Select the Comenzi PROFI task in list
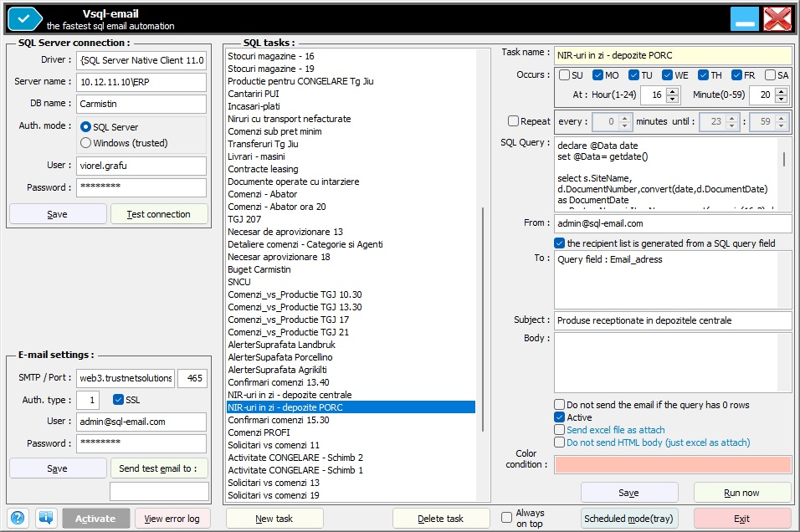The width and height of the screenshot is (800, 532). pyautogui.click(x=259, y=432)
